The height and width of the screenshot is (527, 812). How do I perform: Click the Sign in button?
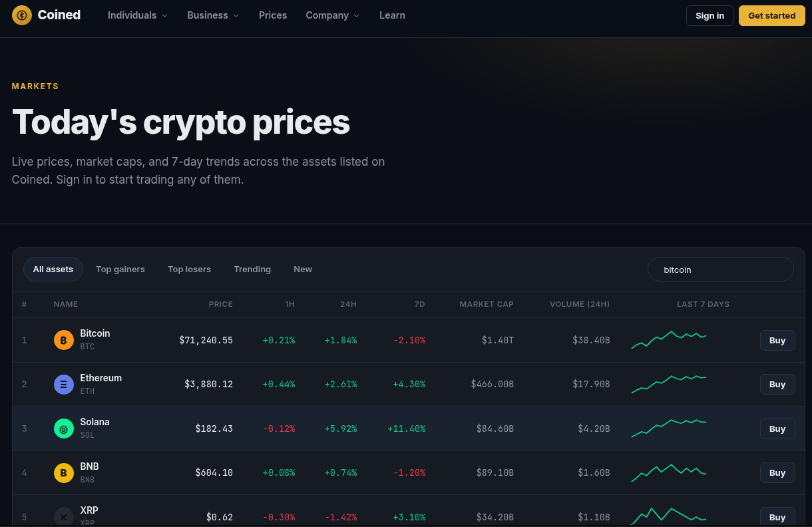(710, 15)
